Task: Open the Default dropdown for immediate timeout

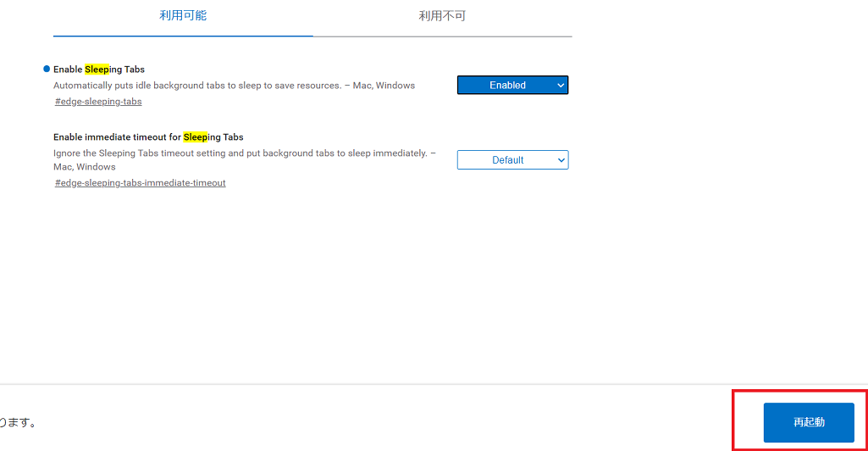Action: pos(507,160)
